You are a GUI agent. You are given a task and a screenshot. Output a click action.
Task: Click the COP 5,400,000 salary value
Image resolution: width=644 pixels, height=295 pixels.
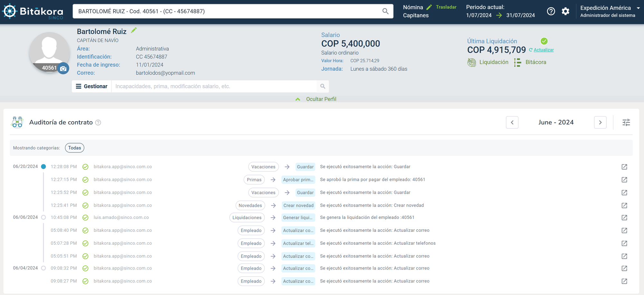click(350, 44)
